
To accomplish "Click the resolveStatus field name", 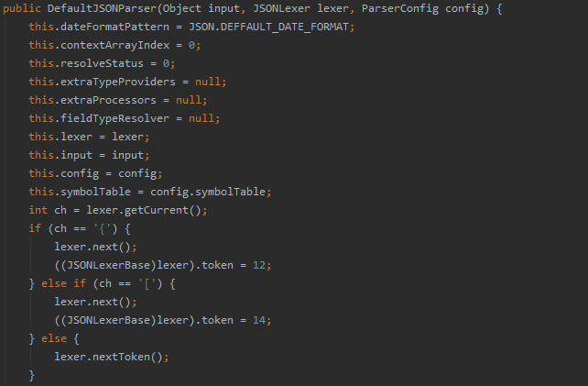I will tap(97, 63).
